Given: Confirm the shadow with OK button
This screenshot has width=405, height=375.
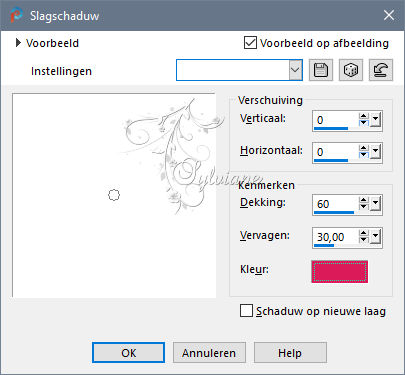Looking at the screenshot, I should tap(129, 353).
